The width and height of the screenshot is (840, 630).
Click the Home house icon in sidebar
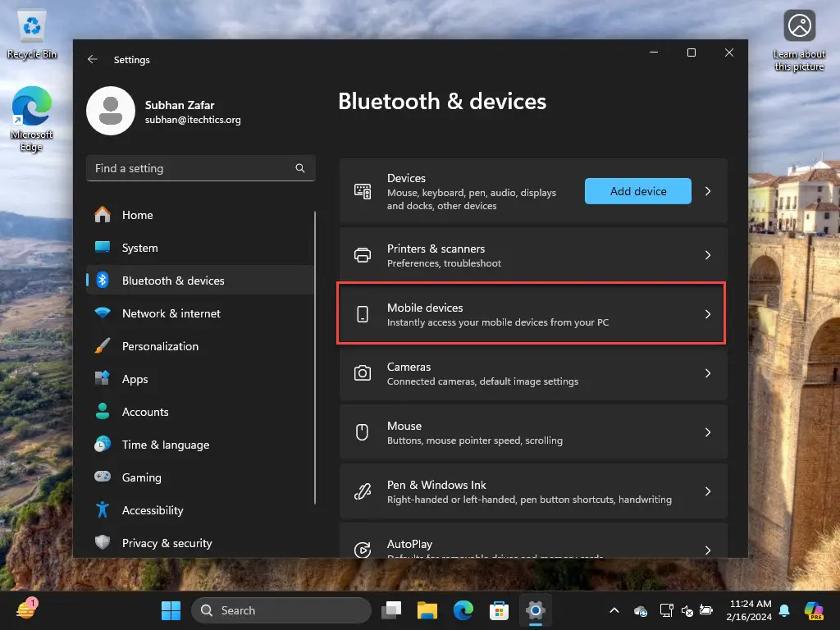point(103,215)
